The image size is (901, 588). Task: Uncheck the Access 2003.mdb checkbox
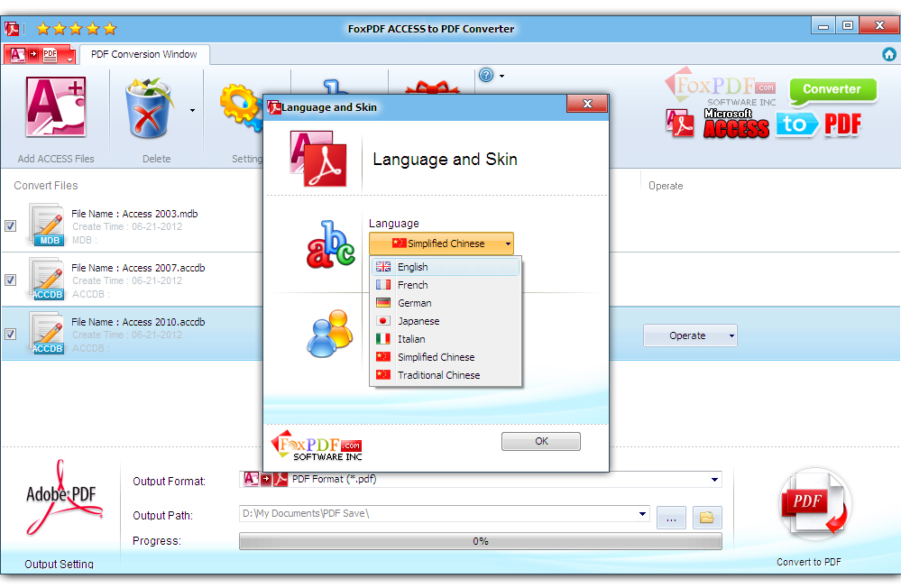pyautogui.click(x=10, y=225)
